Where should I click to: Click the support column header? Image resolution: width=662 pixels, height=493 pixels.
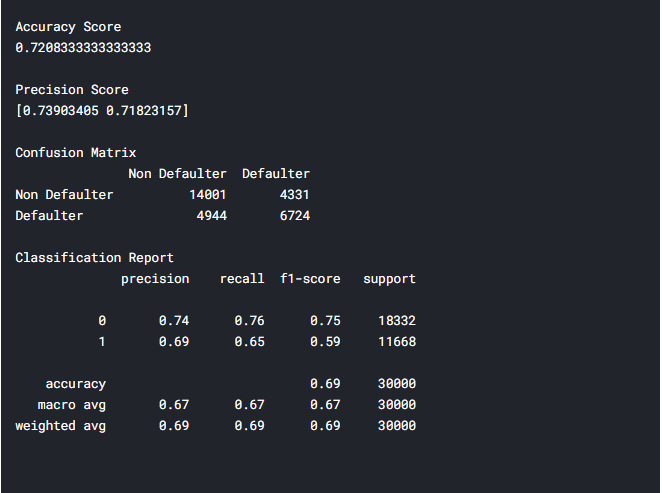click(x=389, y=279)
